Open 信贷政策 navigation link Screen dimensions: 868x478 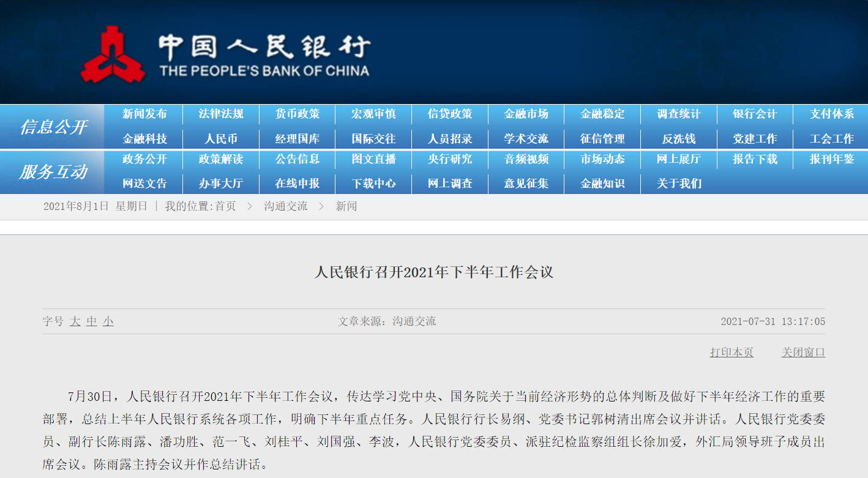(x=450, y=114)
